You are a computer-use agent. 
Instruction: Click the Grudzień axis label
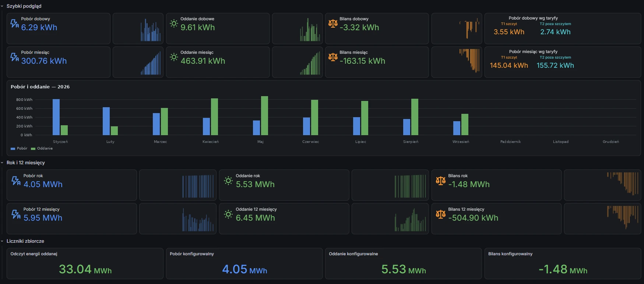[610, 142]
